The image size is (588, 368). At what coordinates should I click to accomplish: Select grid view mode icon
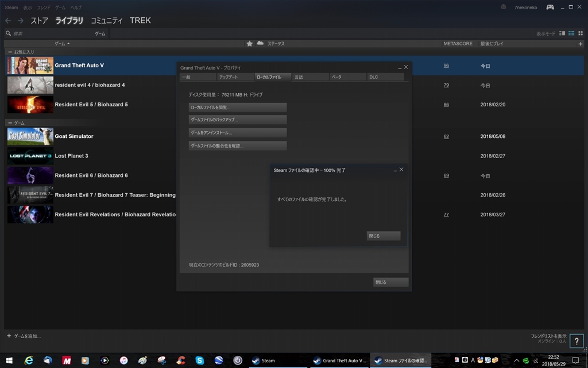point(581,33)
